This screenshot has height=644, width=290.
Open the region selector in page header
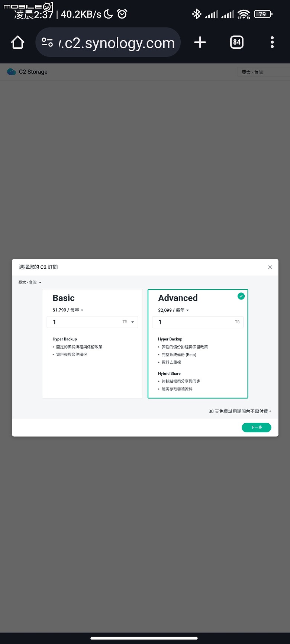point(263,72)
